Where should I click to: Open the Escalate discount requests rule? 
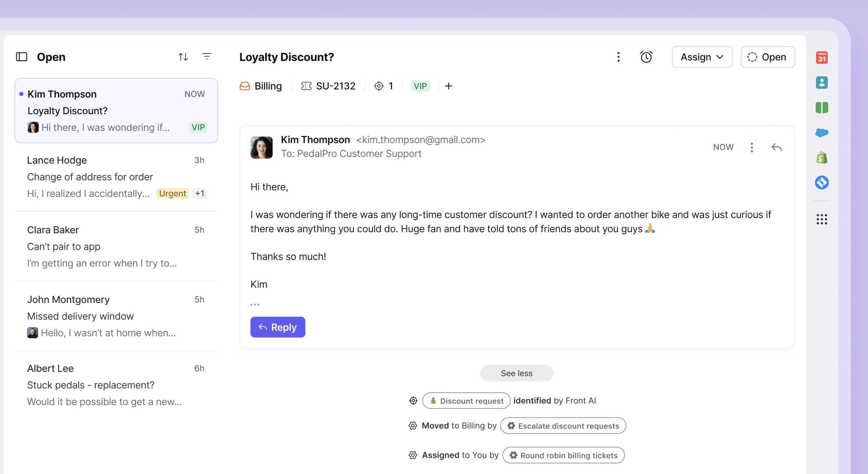(563, 426)
